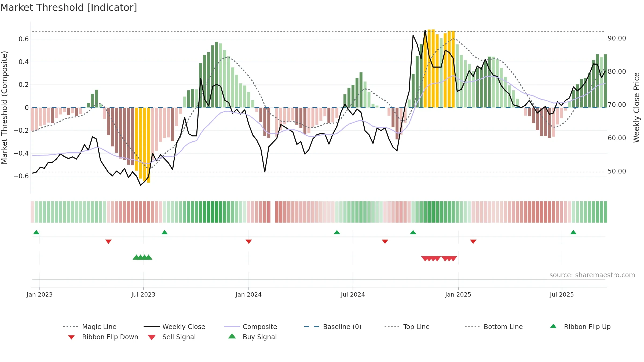
Task: Click the 0.6 left axis tick label
Action: pyautogui.click(x=24, y=39)
